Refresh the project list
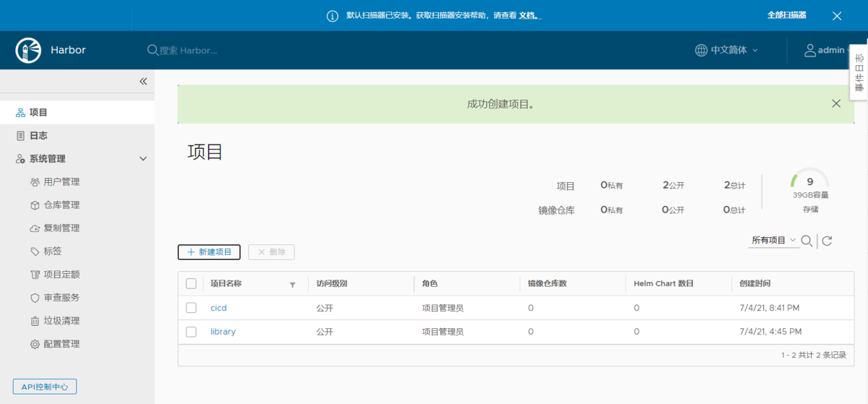Screen dimensions: 868x404 827,241
